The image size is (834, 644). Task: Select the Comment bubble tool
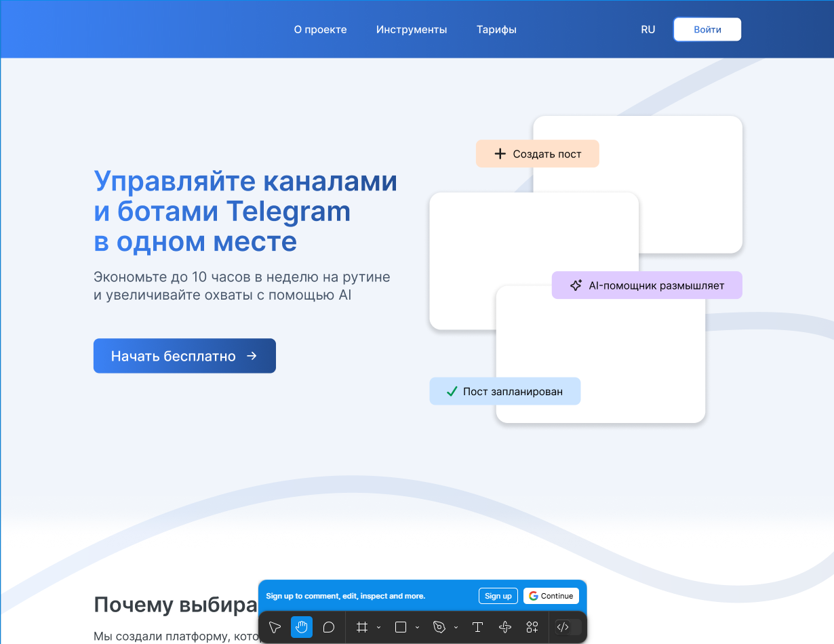329,627
